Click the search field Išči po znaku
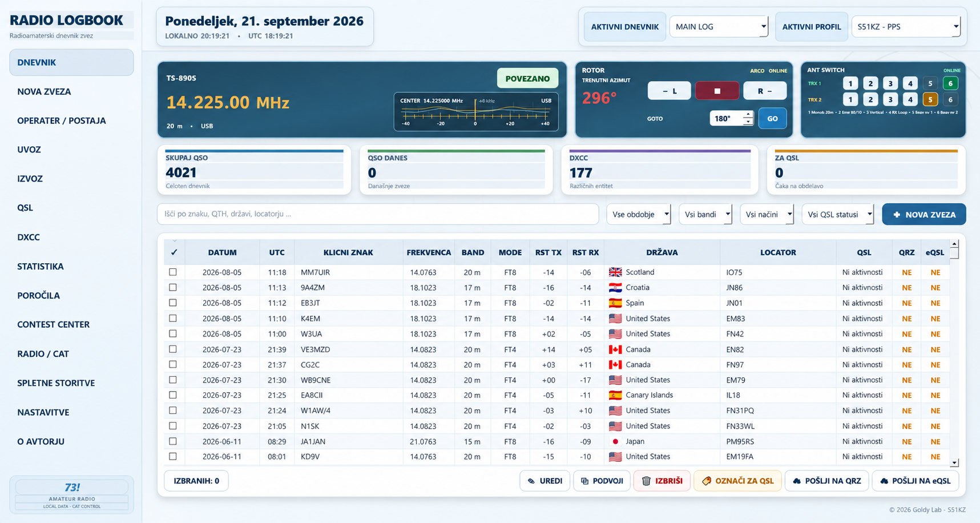Screen dimensions: 980x523 click(x=378, y=214)
